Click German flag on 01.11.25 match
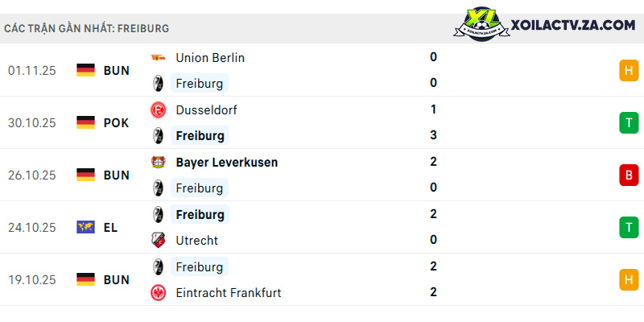The image size is (644, 322). (x=85, y=70)
